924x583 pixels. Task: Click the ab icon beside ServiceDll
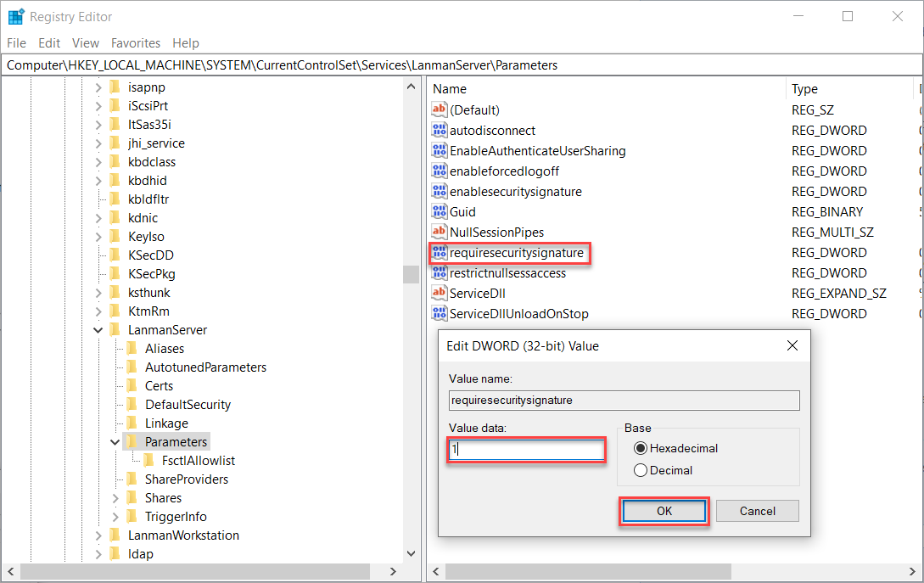(440, 293)
